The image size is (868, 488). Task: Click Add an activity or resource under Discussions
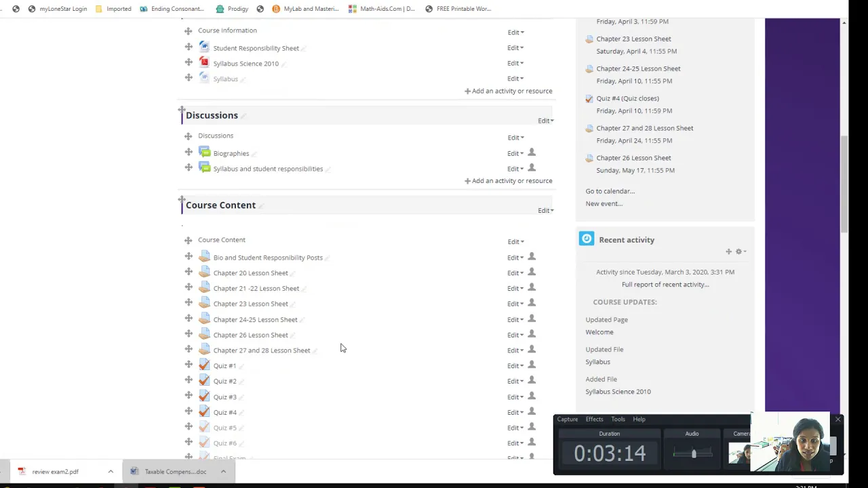pos(508,181)
